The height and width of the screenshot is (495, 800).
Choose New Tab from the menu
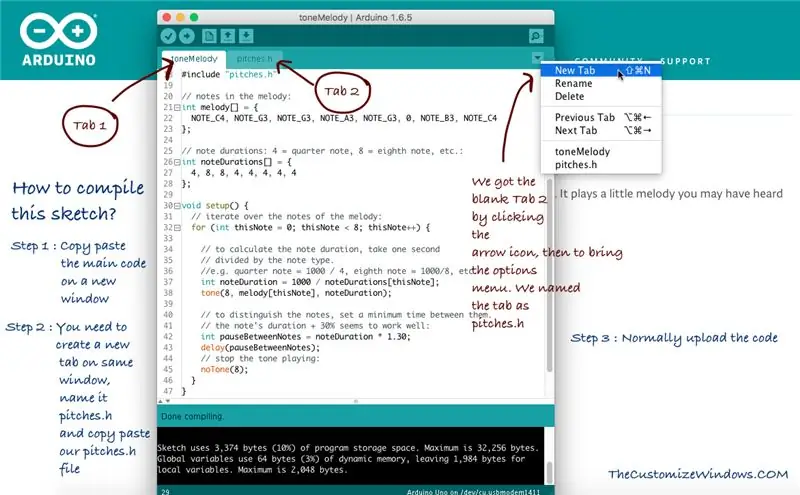(602, 70)
